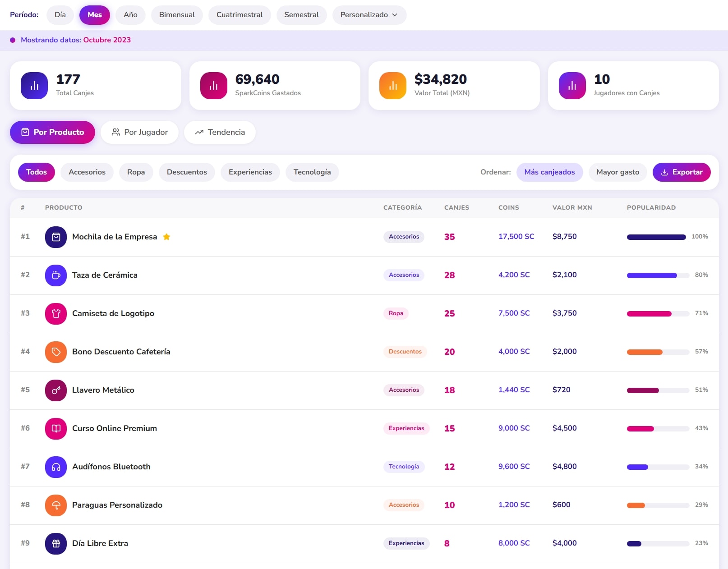Filter products by Todos
The height and width of the screenshot is (569, 728).
click(x=37, y=172)
